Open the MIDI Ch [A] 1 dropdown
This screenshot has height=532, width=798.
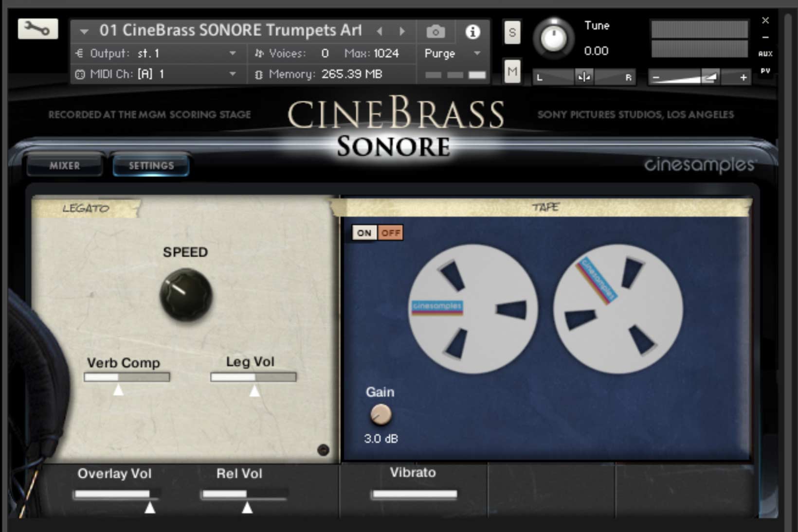[x=232, y=74]
